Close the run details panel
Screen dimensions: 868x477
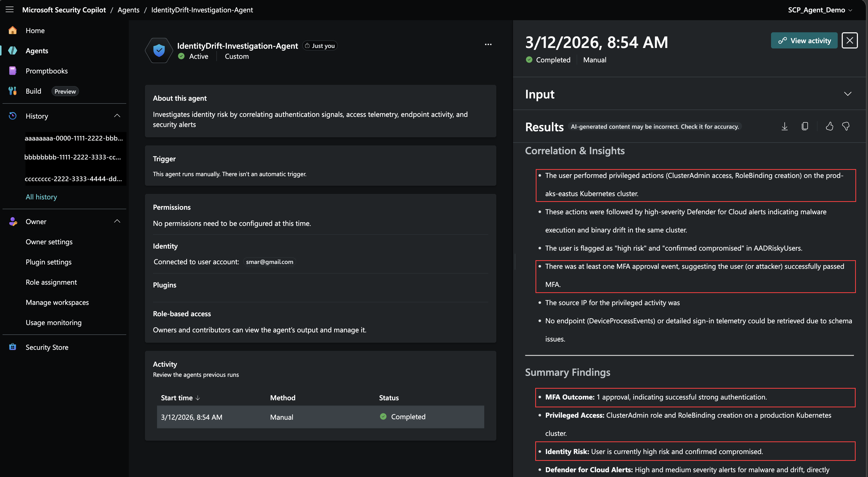(850, 40)
